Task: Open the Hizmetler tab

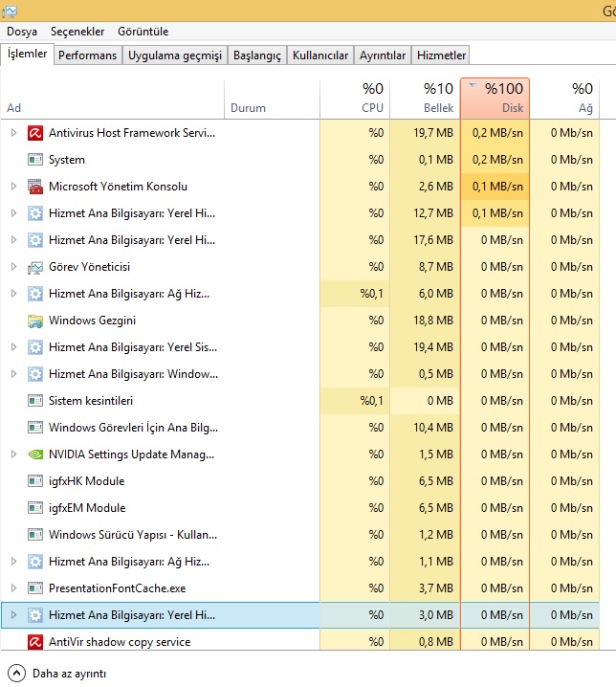Action: (441, 55)
